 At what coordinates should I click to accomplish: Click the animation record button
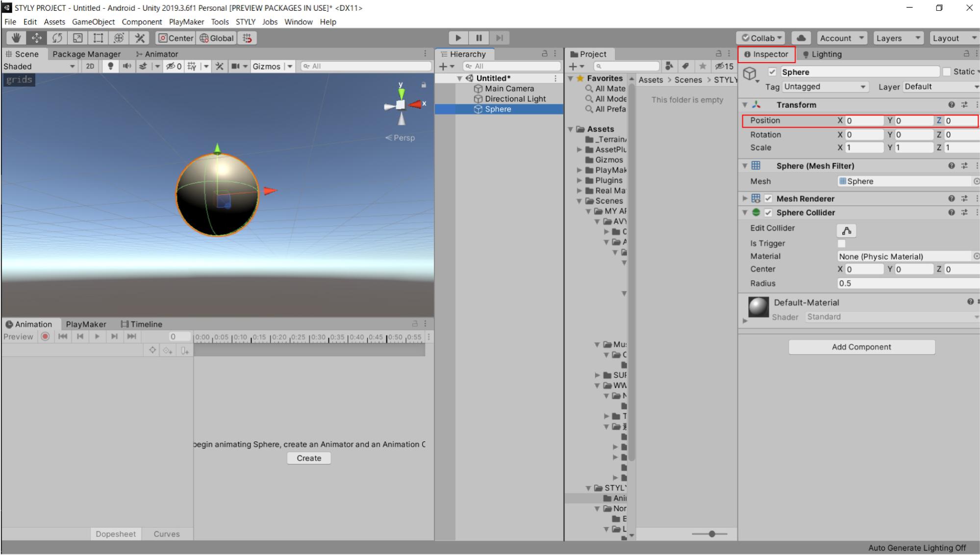tap(46, 337)
